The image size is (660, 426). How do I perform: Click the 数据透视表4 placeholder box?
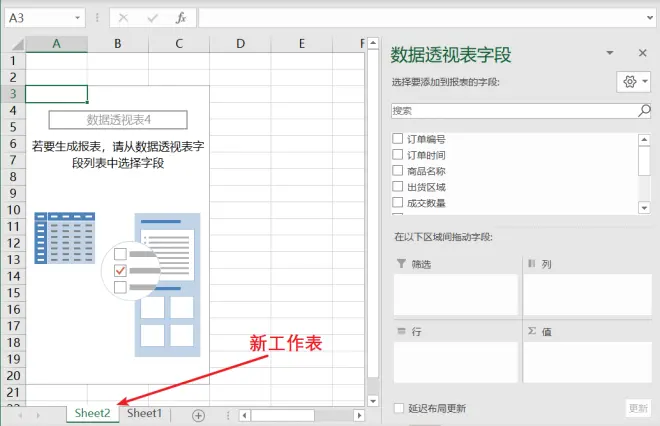coord(118,120)
